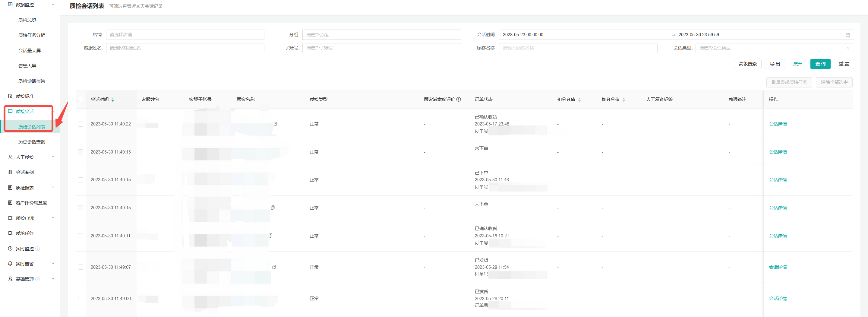Open 会话量大屏 menu item
The height and width of the screenshot is (317, 868).
click(x=30, y=51)
